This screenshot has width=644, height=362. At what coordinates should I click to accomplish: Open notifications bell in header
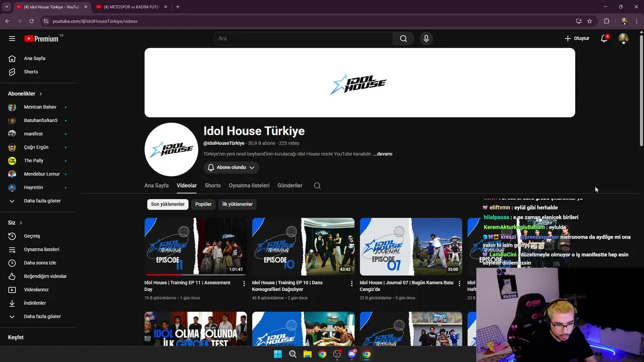(604, 38)
